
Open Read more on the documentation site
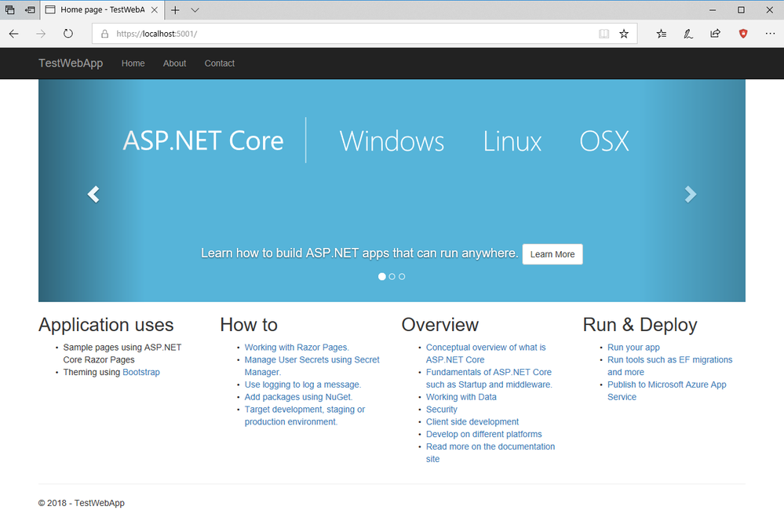click(x=490, y=453)
